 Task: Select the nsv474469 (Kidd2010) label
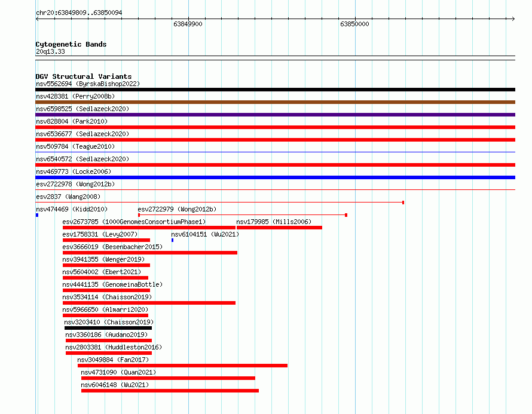(72, 209)
